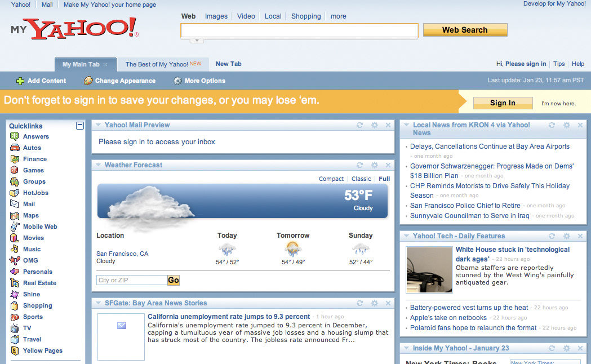Switch weather view to Compact
The width and height of the screenshot is (591, 364).
[x=331, y=179]
